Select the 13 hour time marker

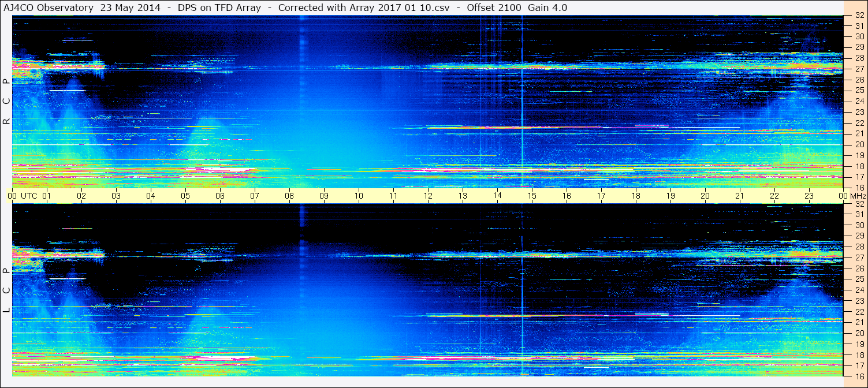coord(463,196)
